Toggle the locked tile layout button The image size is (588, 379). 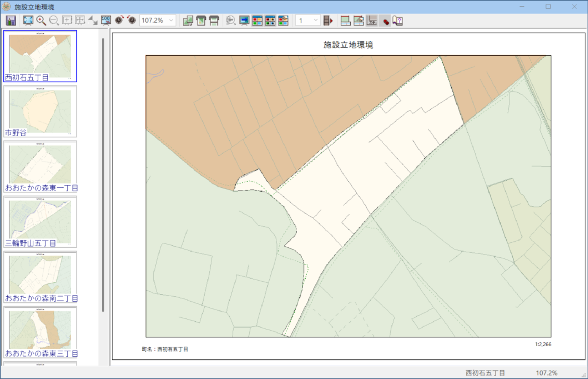(x=270, y=21)
